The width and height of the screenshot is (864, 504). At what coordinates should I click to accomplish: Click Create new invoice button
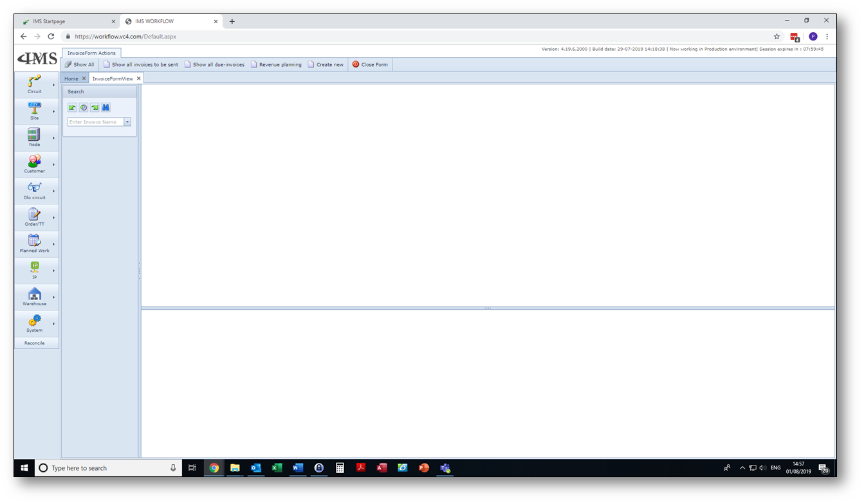[x=326, y=64]
